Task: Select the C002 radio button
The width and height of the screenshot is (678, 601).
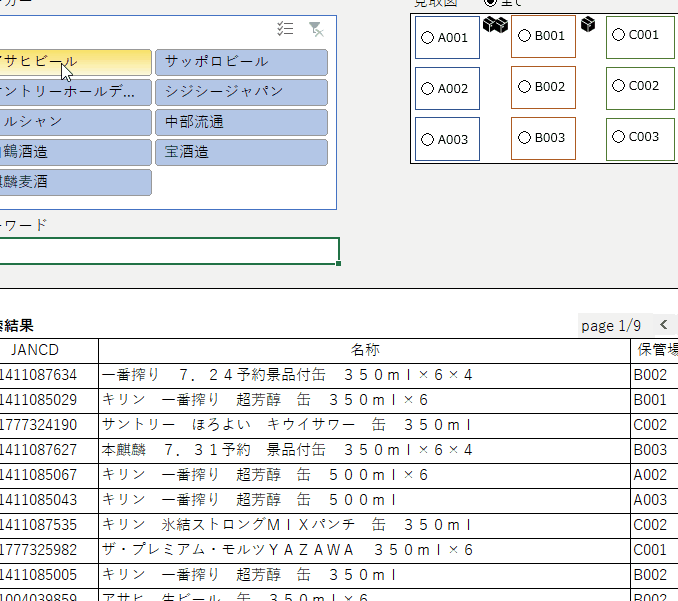Action: 618,86
